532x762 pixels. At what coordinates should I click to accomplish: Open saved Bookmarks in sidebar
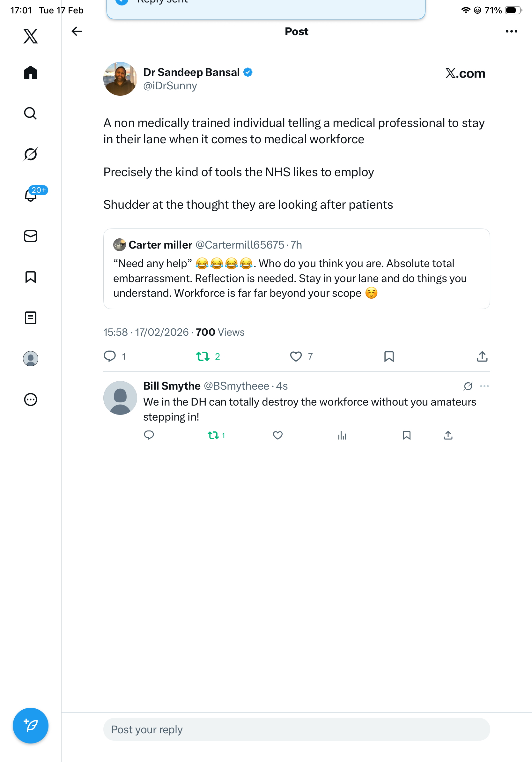(31, 277)
